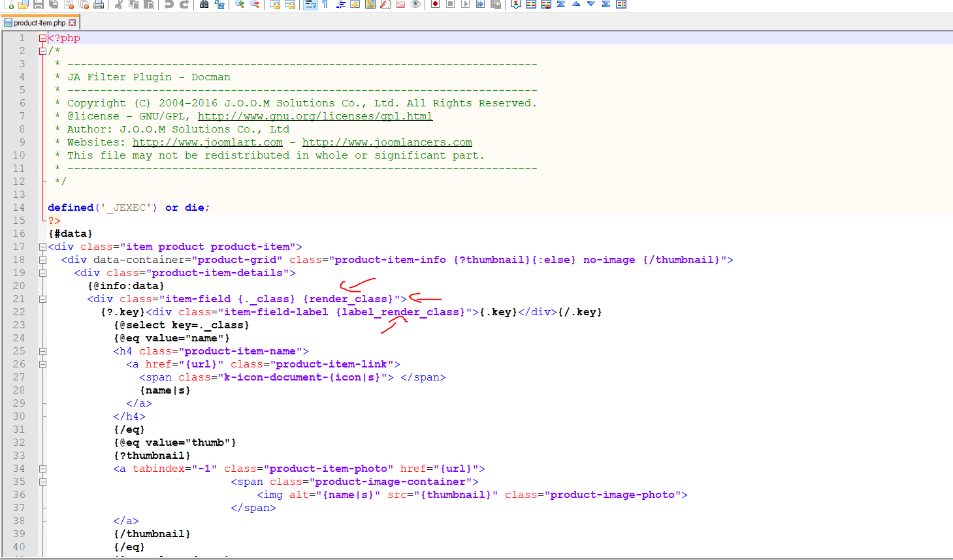Close the product-item.php tab

tap(73, 23)
